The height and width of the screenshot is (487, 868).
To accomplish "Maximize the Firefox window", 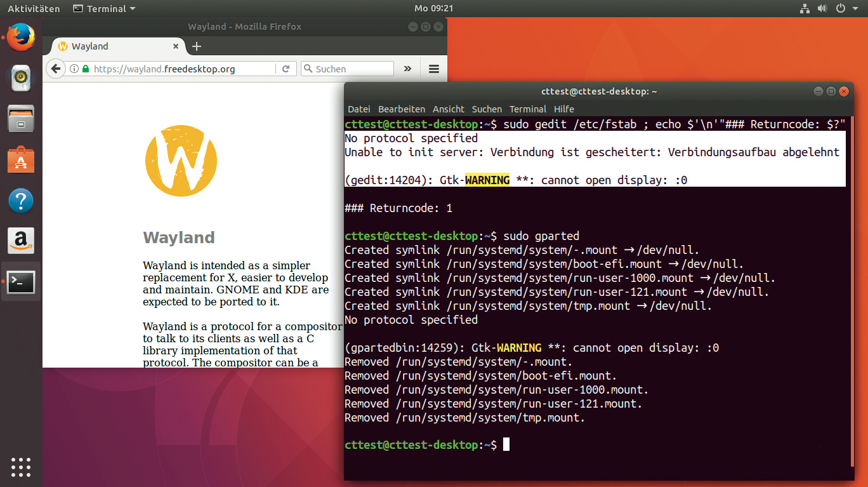I will 425,27.
